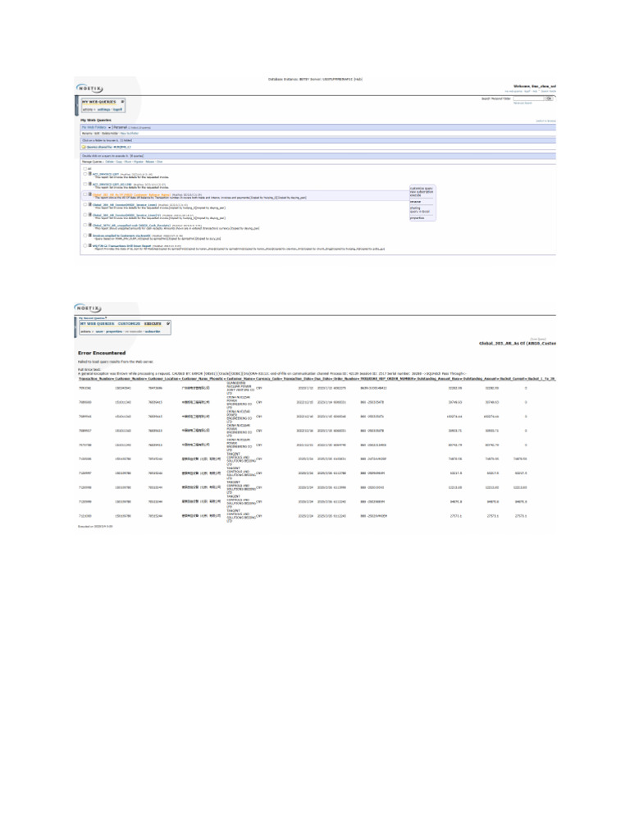Open the Global_307V_AR_unapplied cash query link
Viewport: 630px width, 840px height.
point(131,225)
